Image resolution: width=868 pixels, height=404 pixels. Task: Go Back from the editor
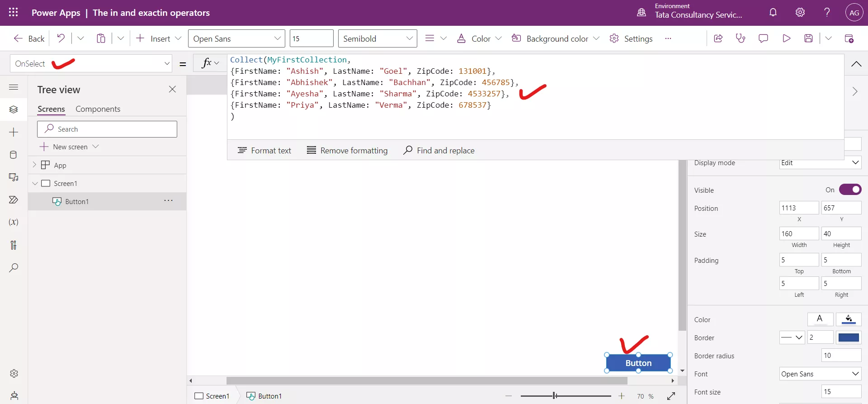(29, 38)
